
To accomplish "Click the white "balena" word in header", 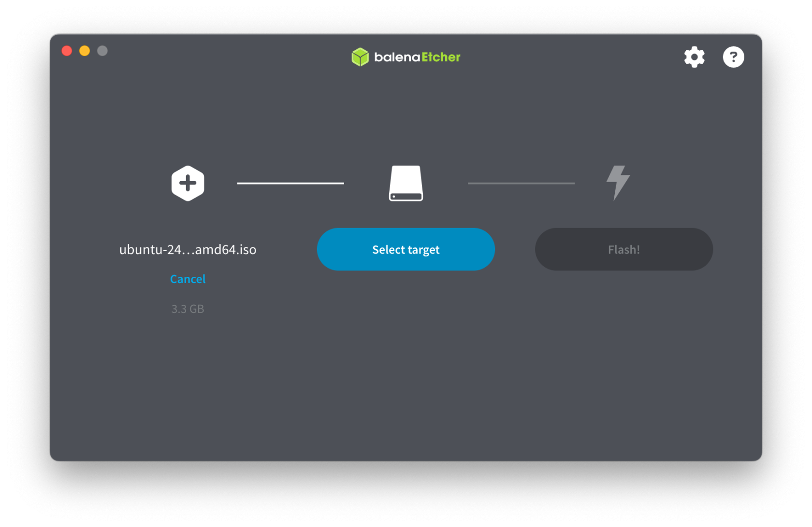I will pyautogui.click(x=397, y=57).
